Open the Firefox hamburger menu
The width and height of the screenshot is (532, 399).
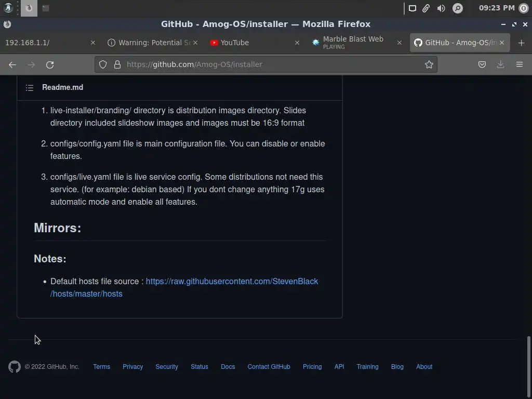pyautogui.click(x=520, y=64)
